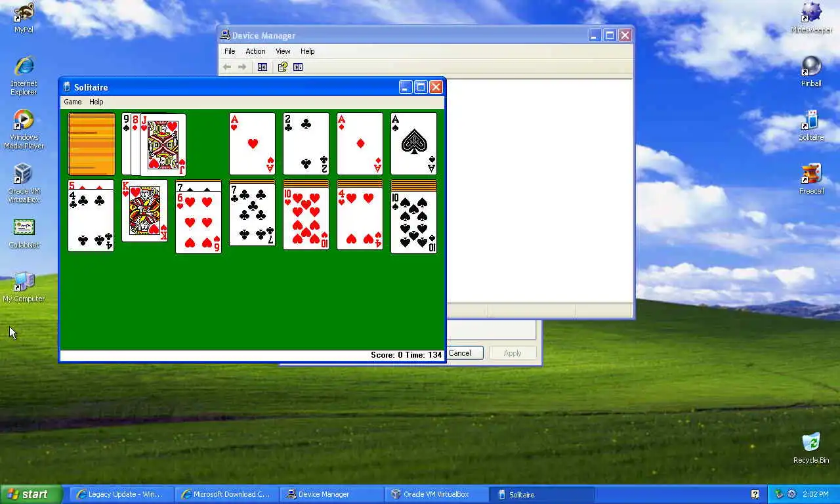Open the Game menu in Solitaire

73,102
